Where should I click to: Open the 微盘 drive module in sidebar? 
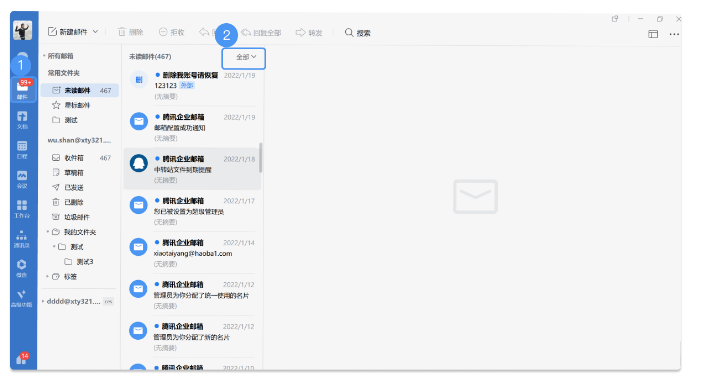tap(22, 268)
